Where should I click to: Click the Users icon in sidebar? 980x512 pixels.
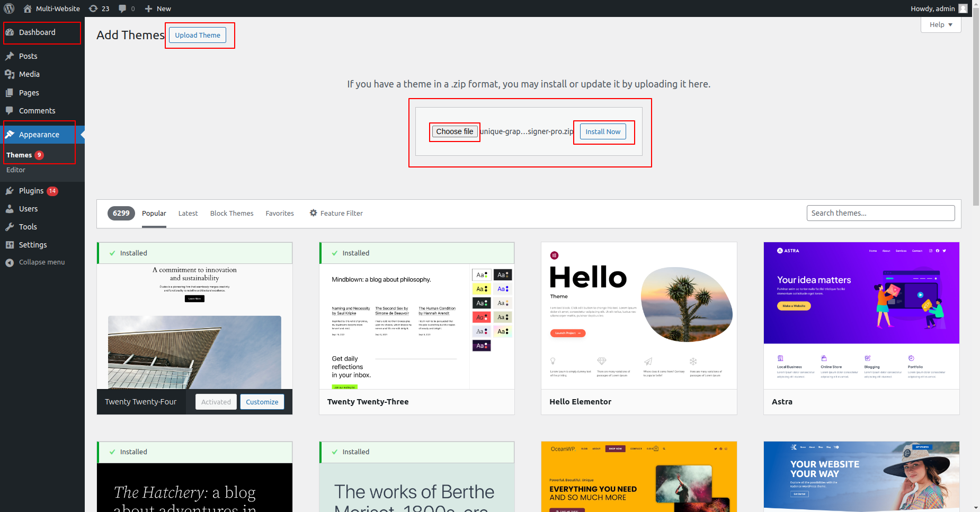(10, 209)
